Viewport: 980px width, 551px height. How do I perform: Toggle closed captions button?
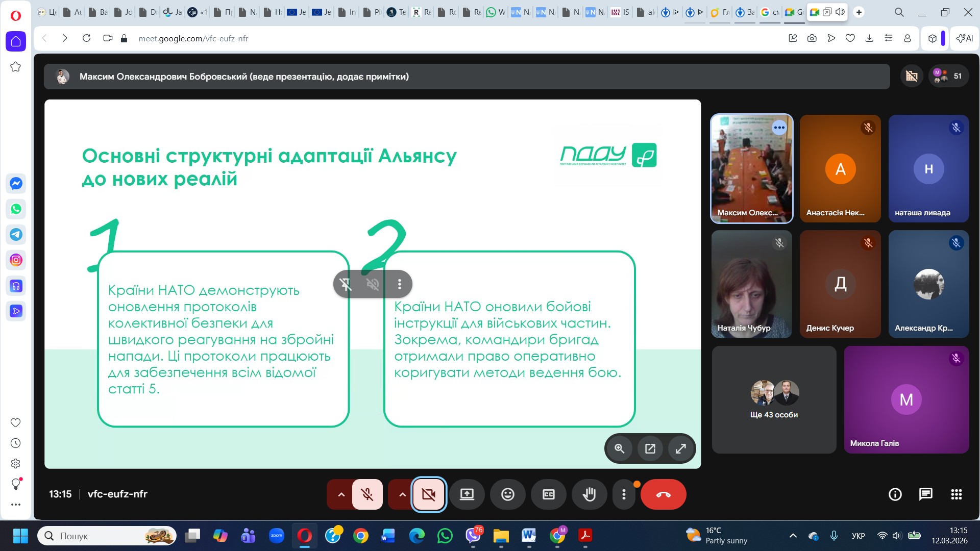pyautogui.click(x=548, y=494)
